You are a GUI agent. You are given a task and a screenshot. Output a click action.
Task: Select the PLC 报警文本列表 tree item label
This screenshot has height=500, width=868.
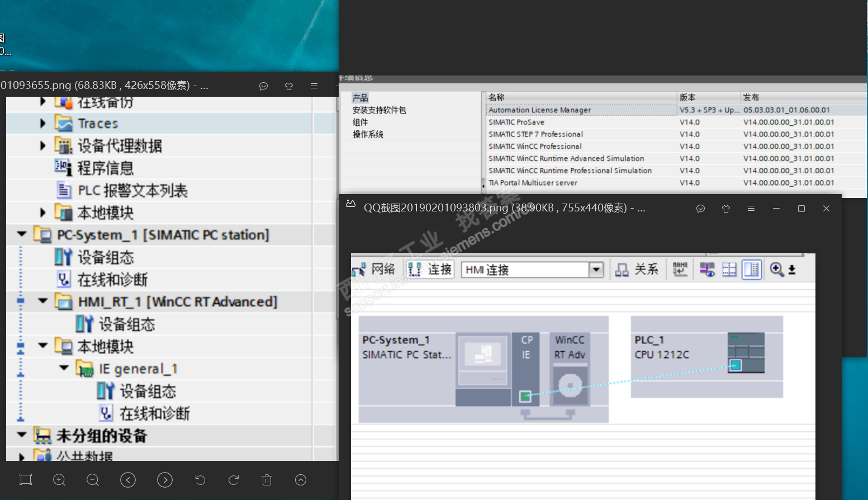[x=133, y=190]
